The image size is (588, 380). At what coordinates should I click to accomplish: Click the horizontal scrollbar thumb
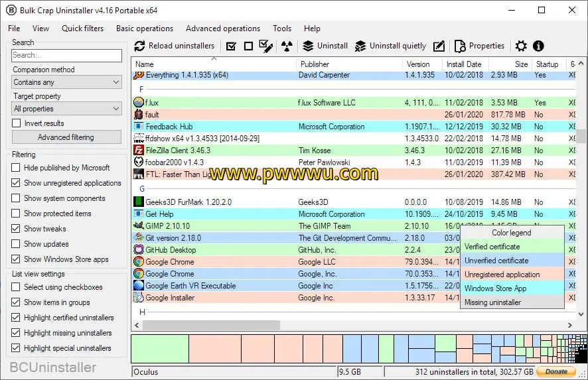211,325
